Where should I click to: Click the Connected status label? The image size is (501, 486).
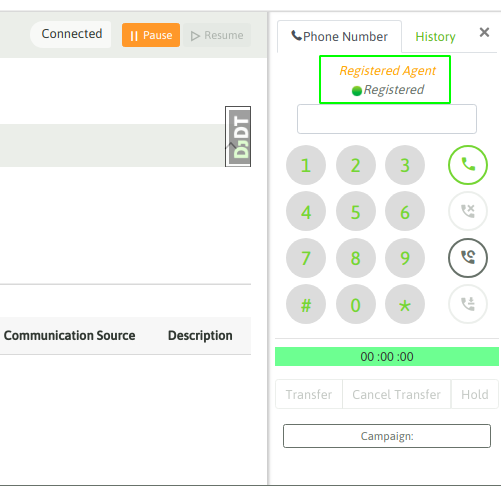pyautogui.click(x=72, y=34)
